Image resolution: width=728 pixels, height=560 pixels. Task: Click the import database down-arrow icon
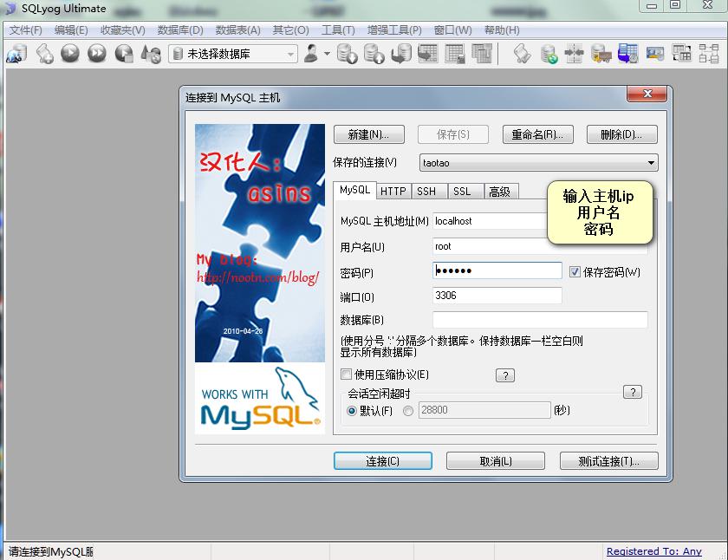(347, 54)
